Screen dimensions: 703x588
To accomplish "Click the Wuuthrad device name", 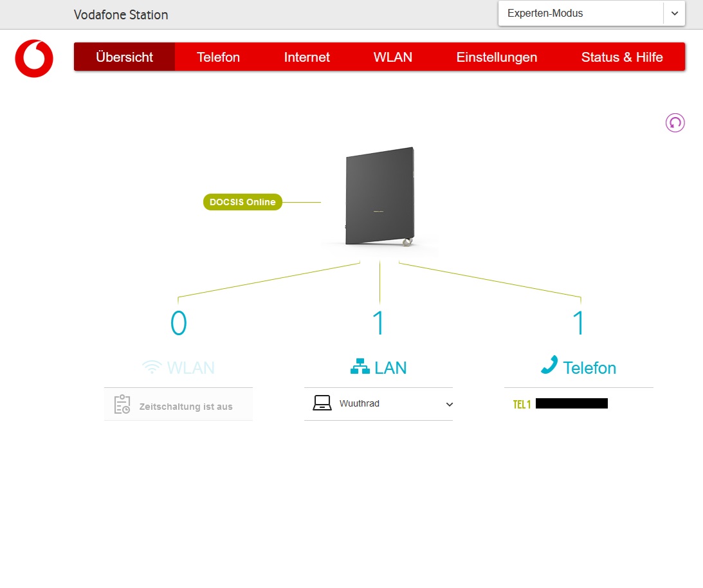I will [359, 403].
